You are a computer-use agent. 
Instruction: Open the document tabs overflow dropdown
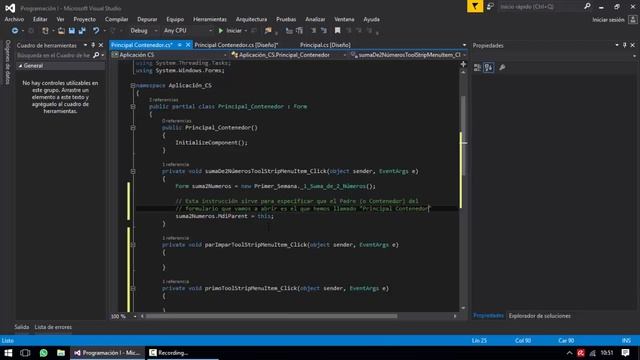464,45
